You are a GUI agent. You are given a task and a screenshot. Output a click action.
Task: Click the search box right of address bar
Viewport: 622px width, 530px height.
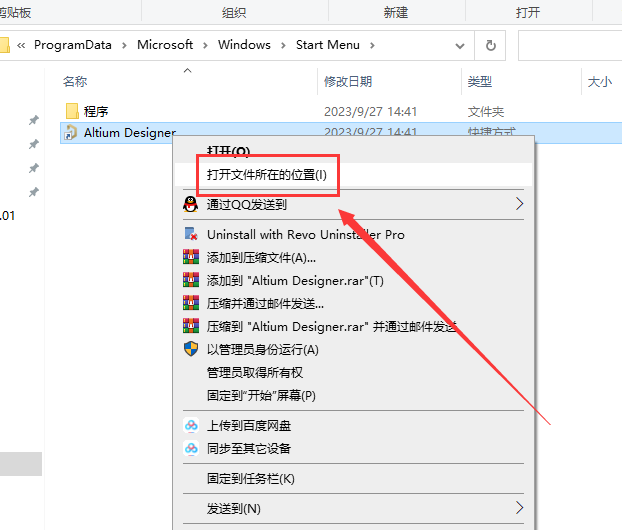point(570,46)
